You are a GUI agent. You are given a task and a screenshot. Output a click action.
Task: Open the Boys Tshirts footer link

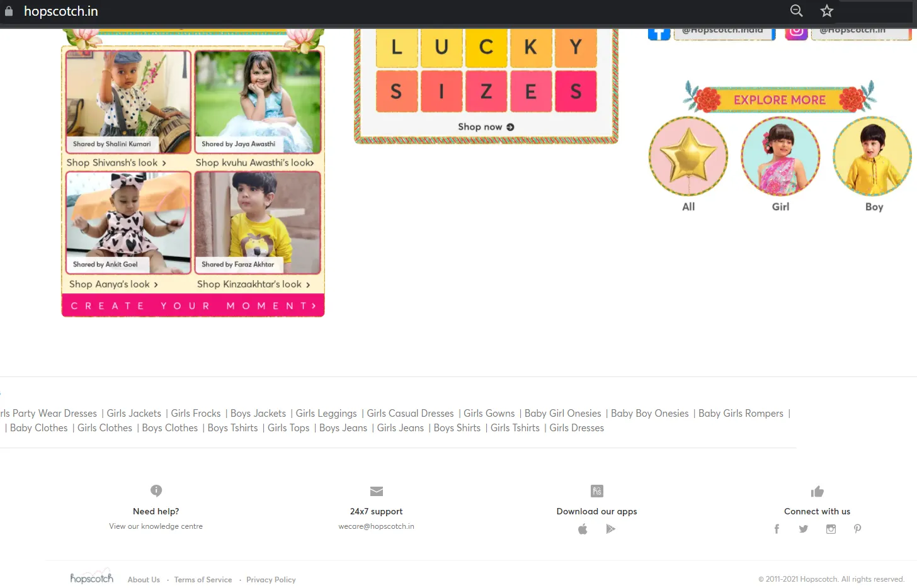pyautogui.click(x=232, y=428)
